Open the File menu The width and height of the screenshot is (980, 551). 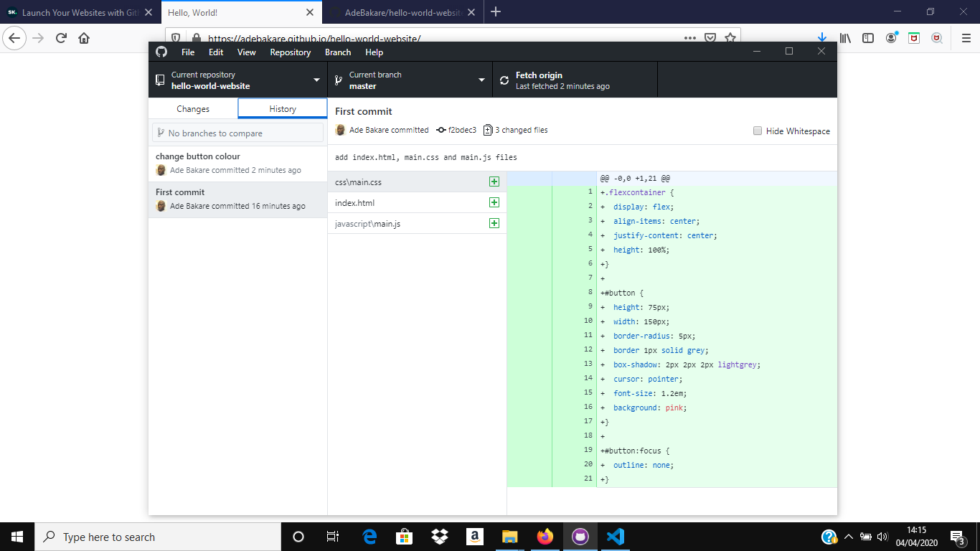point(188,52)
